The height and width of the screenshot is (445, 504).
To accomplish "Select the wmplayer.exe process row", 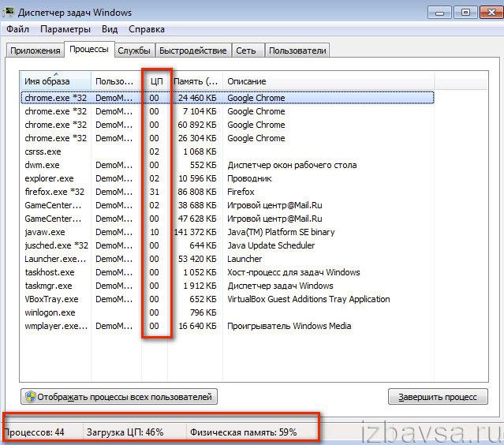I will 55,326.
